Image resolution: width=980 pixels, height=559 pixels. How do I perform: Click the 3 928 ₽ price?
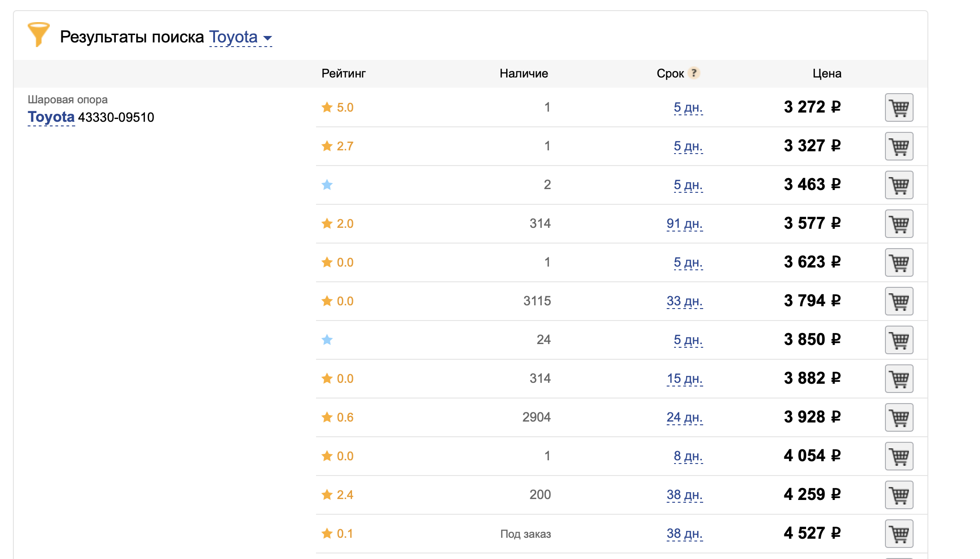812,417
